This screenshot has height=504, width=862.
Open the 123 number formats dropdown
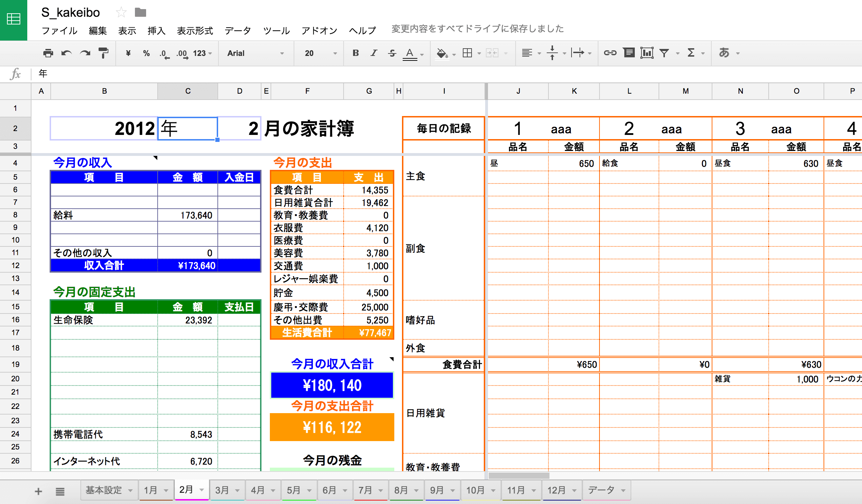tap(202, 53)
